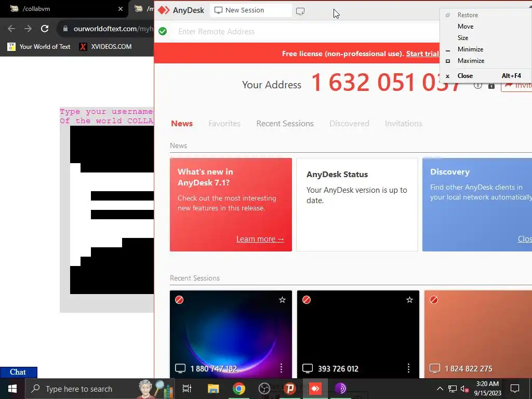
Task: Click the lock icon beside Your Address
Action: pos(491,86)
